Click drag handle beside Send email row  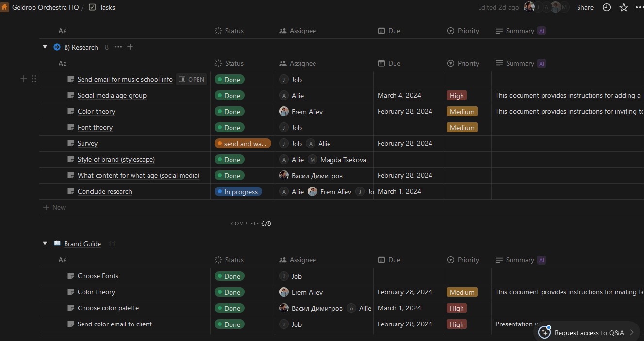[x=34, y=79]
